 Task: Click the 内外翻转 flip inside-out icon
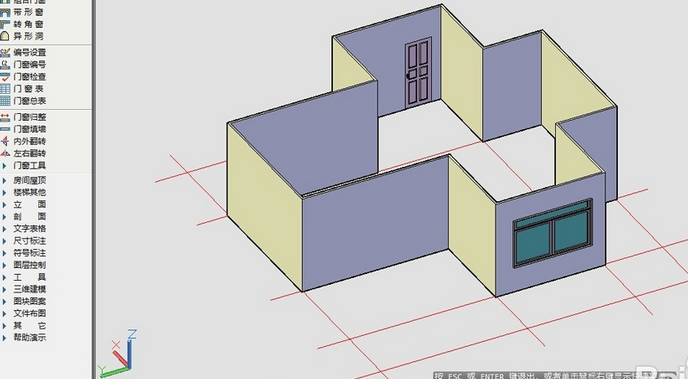[5, 141]
